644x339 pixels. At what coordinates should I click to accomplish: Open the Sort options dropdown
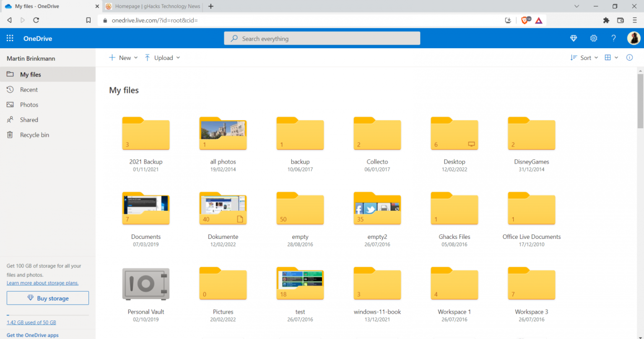tap(584, 58)
